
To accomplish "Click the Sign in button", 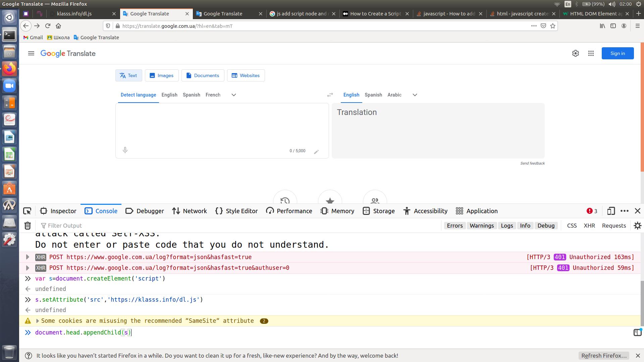I will (618, 53).
